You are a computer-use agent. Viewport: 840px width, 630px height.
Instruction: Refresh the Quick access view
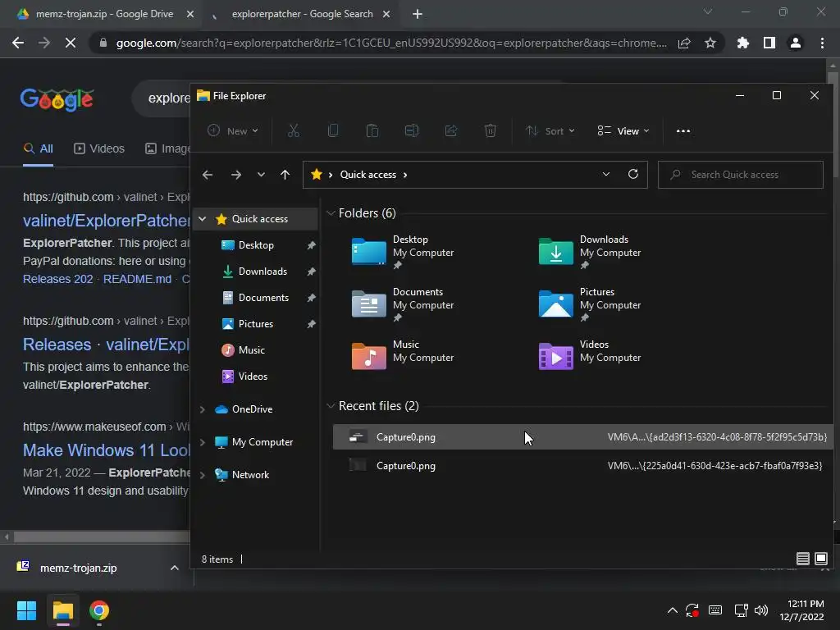point(633,174)
